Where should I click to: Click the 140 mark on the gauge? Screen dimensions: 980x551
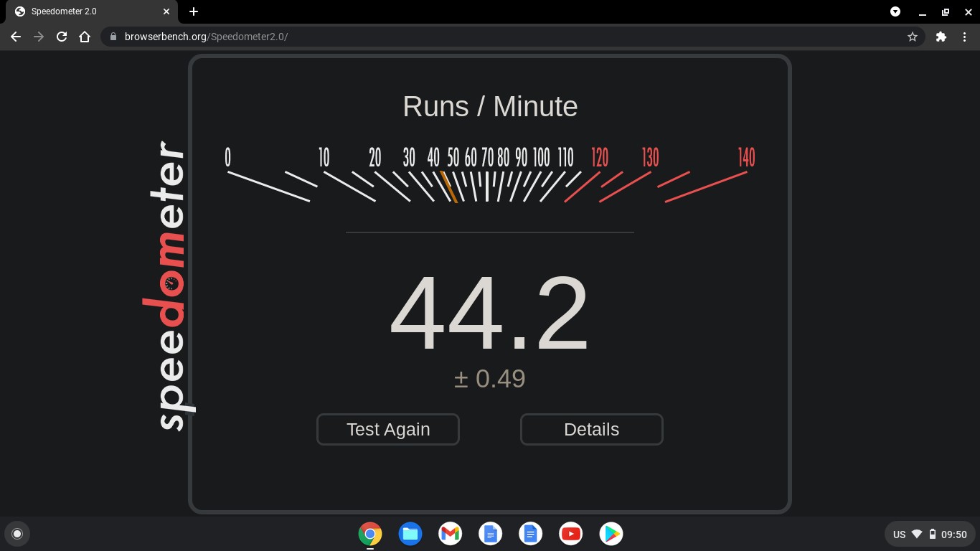point(746,157)
